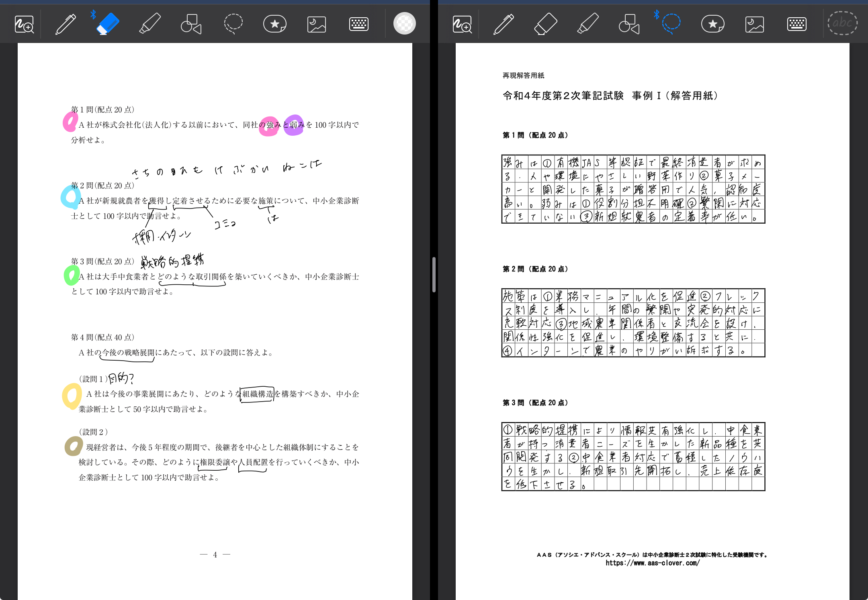Viewport: 868px width, 600px height.
Task: Select the Pen tool in the right pane
Action: (504, 24)
